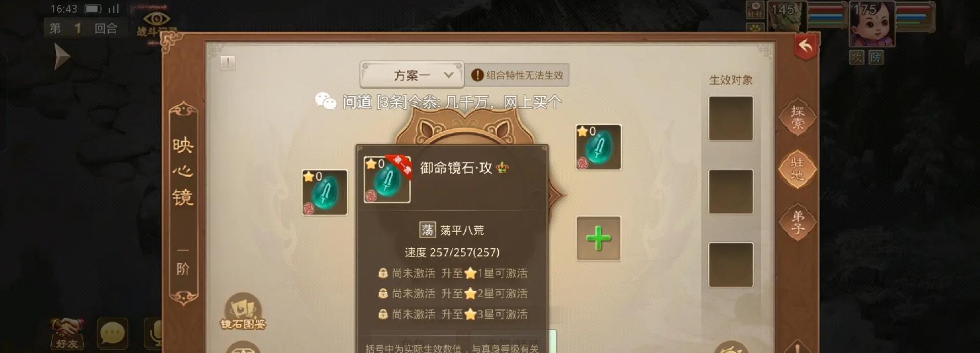Open the 镜石图鉴 mirror stone catalog
The height and width of the screenshot is (353, 980).
pos(243,312)
